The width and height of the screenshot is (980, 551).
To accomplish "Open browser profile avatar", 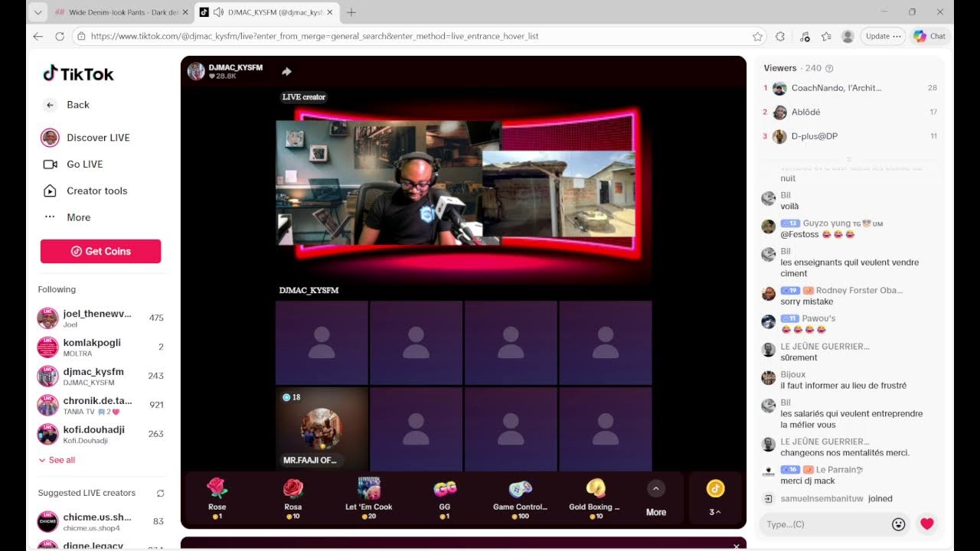I will point(848,36).
